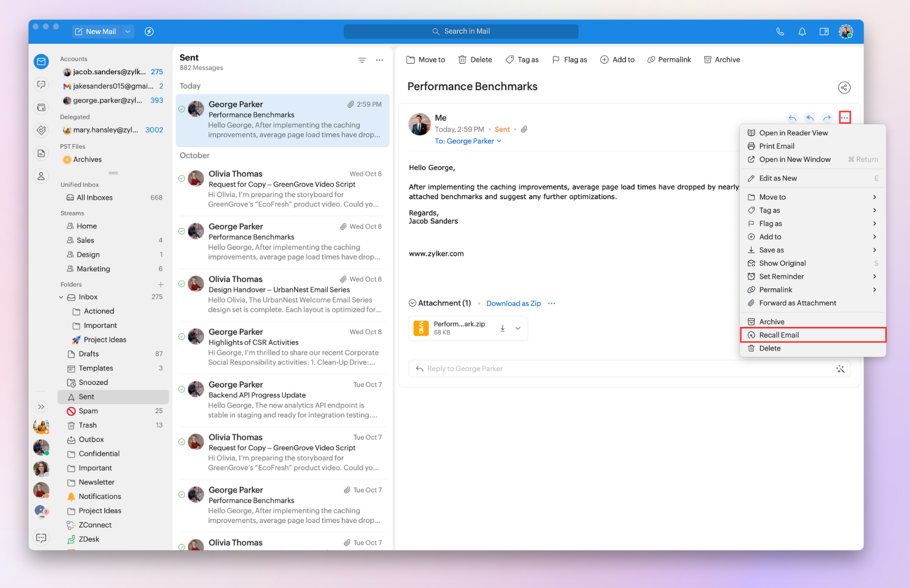This screenshot has width=910, height=588.
Task: Click the Delete toolbar button
Action: click(x=475, y=60)
